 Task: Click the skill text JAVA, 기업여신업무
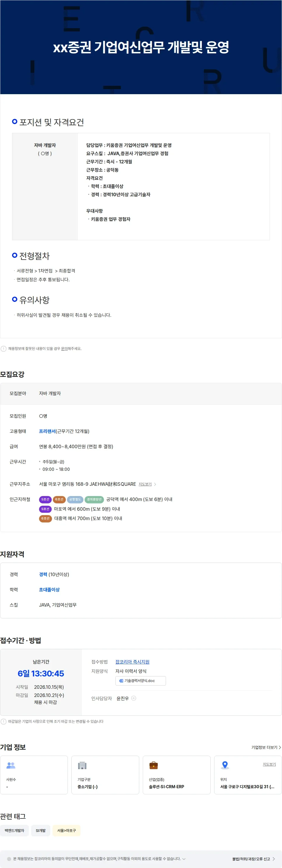pyautogui.click(x=58, y=605)
